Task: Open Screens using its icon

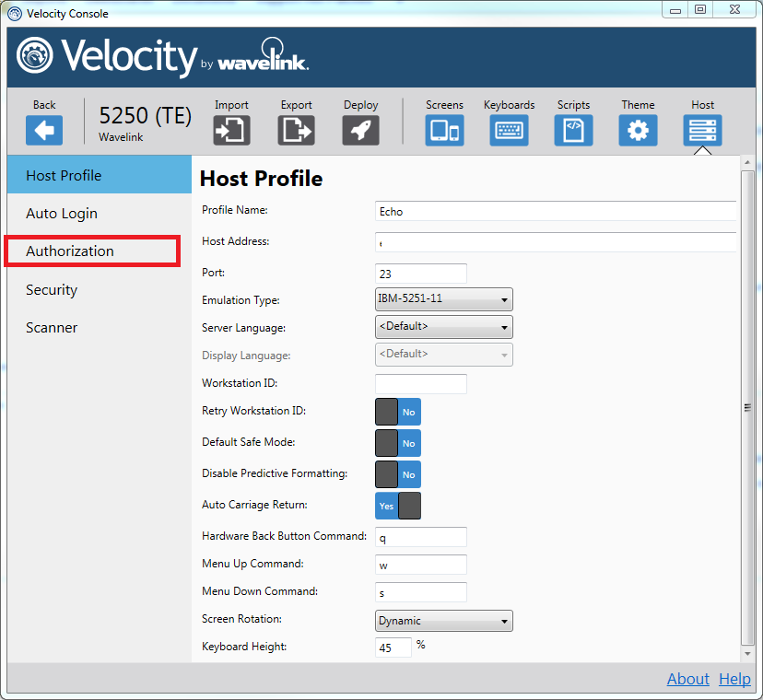Action: [x=444, y=130]
